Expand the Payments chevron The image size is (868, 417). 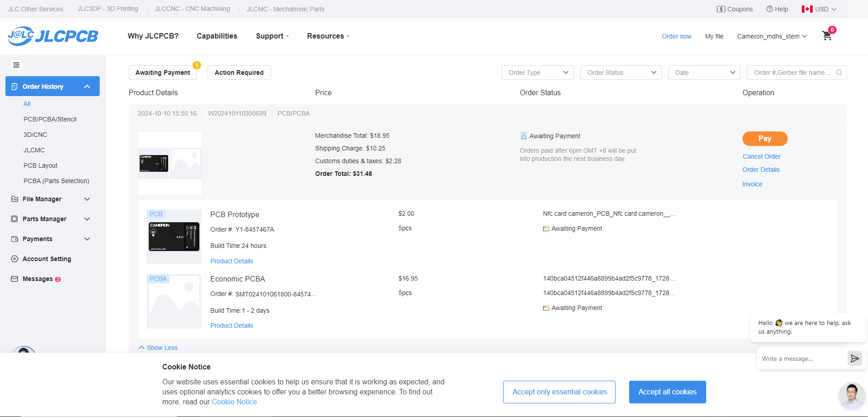click(87, 239)
